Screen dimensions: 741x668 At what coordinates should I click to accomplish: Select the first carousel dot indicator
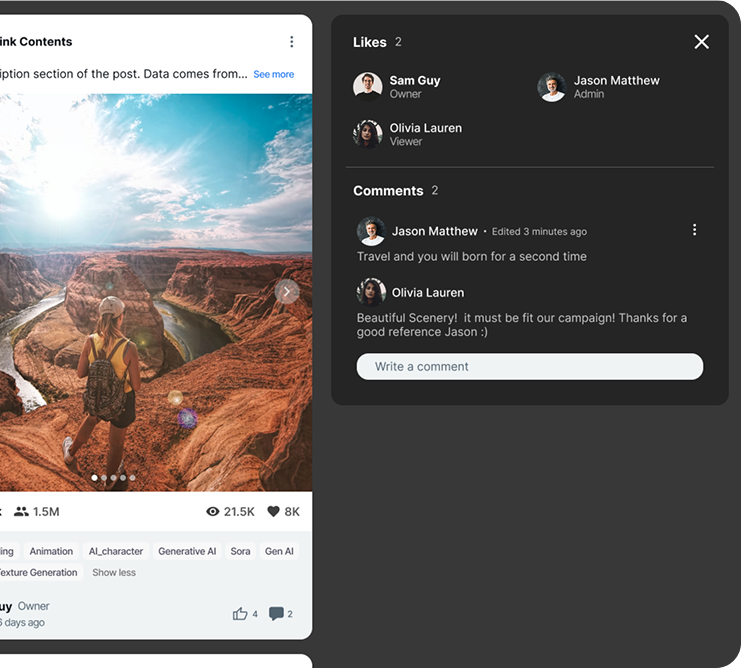95,478
